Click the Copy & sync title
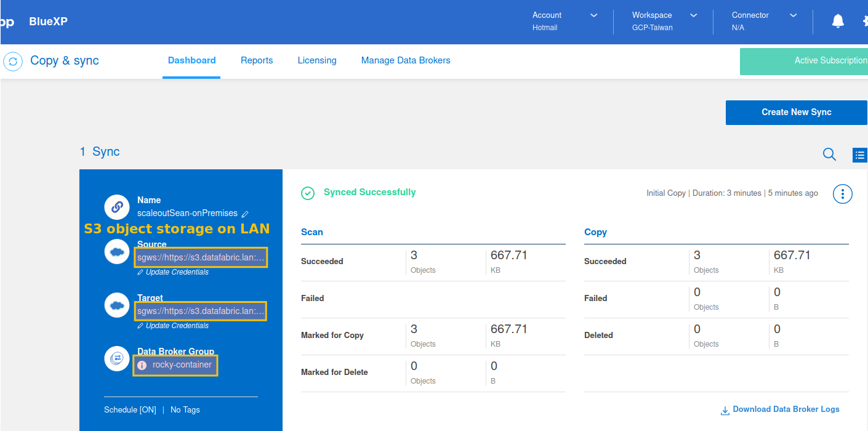This screenshot has width=868, height=431. (65, 60)
